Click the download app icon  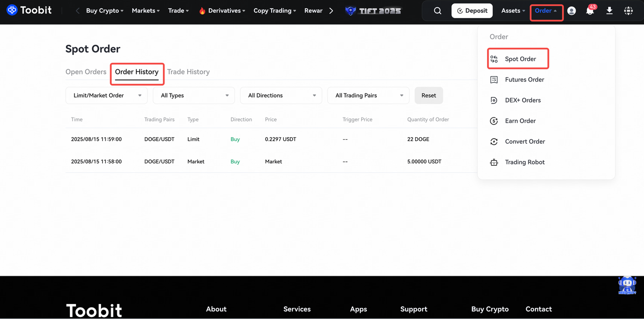[609, 11]
